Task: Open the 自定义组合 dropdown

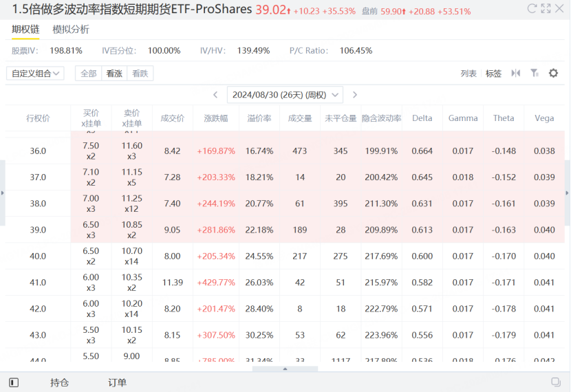Action: click(35, 73)
